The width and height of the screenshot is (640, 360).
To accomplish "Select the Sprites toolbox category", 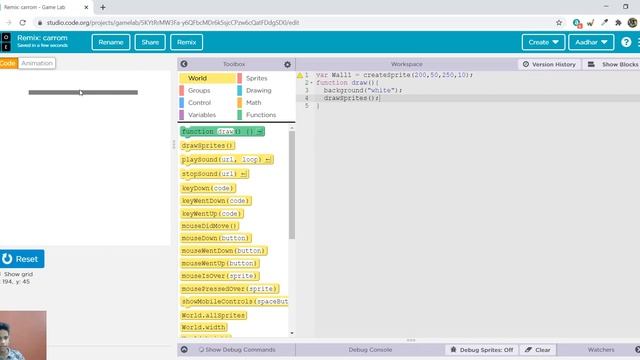I will (x=265, y=78).
